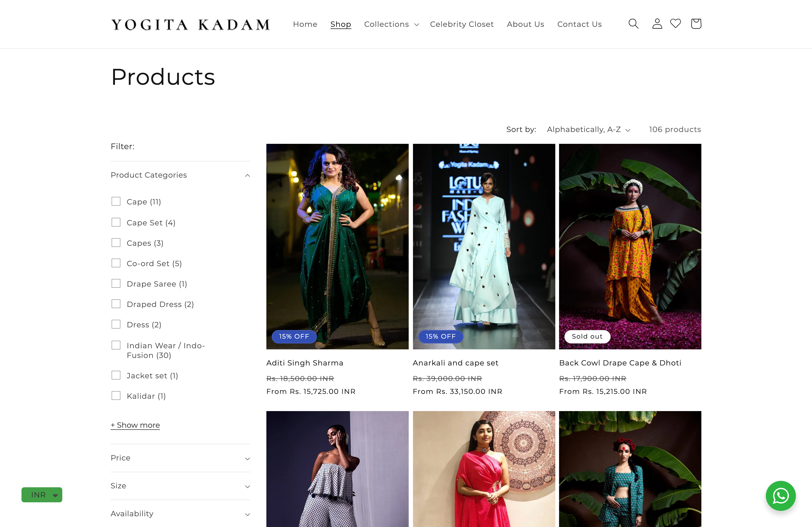Start a WhatsApp chat
The image size is (812, 527).
coord(781,496)
